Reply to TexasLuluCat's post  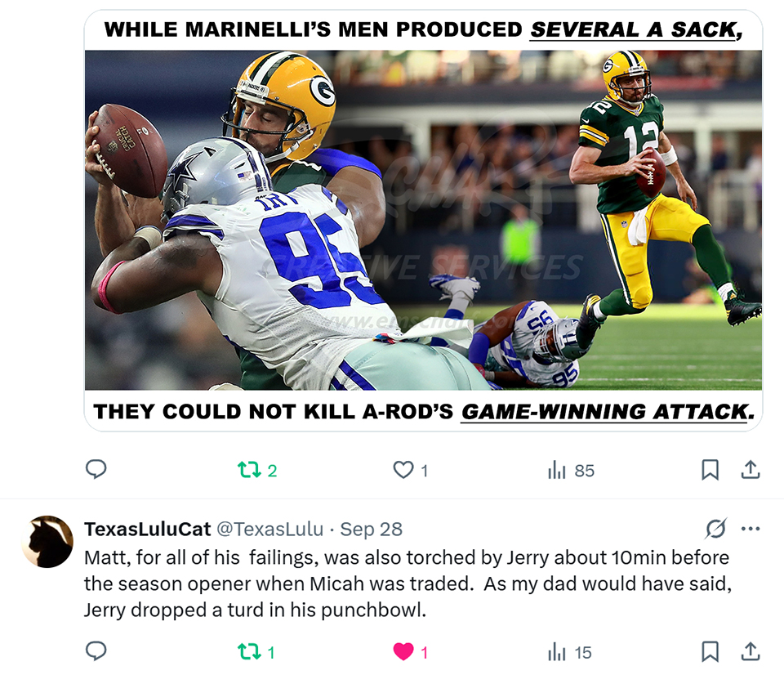tap(96, 651)
